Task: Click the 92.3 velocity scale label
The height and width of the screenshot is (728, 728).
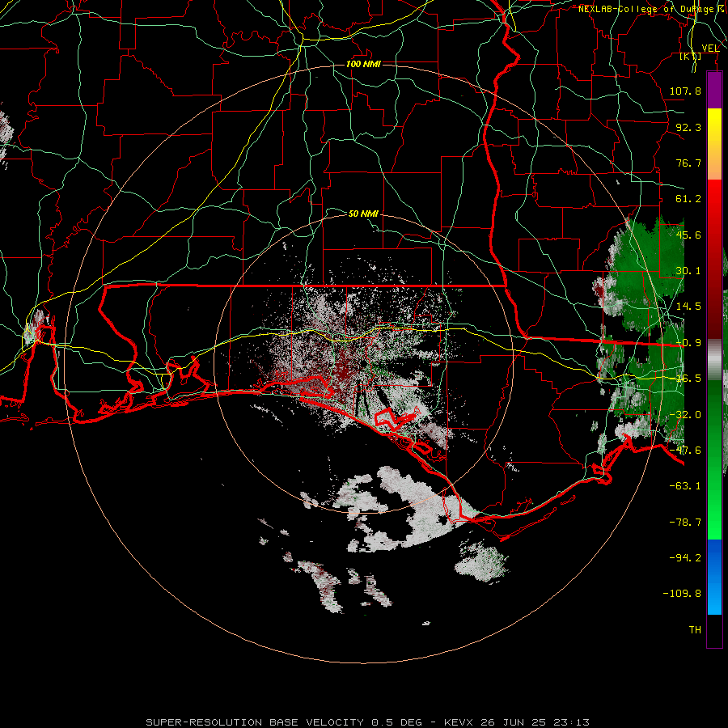Action: [688, 127]
